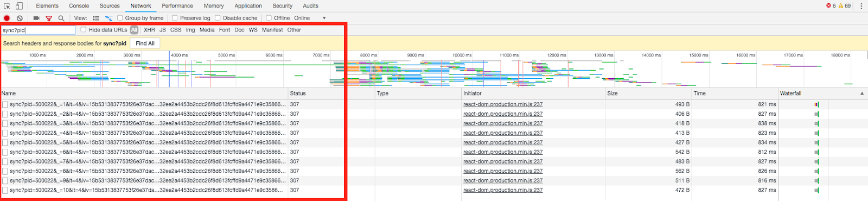This screenshot has height=201, width=868.
Task: Select the All filter type
Action: tap(134, 30)
